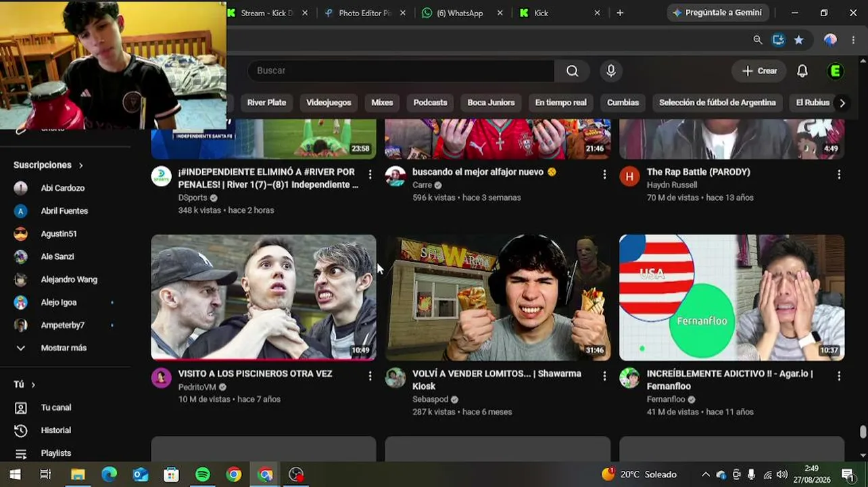Open the Chrome profile avatar
The width and height of the screenshot is (868, 487).
(830, 40)
